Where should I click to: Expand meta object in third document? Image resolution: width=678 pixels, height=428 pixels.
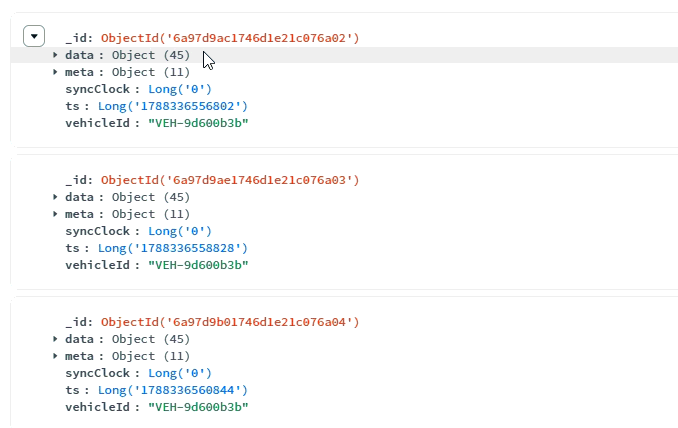pyautogui.click(x=55, y=356)
